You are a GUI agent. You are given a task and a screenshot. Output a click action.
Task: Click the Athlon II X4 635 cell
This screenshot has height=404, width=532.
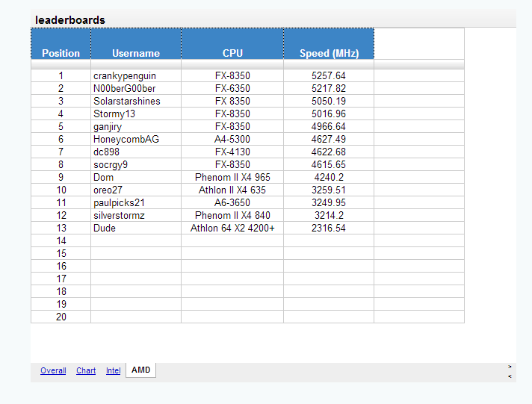(x=232, y=190)
